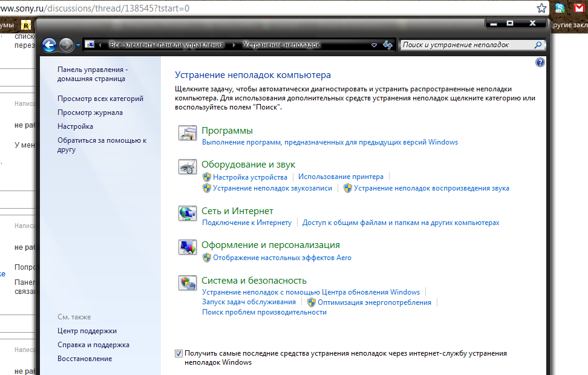Viewport: 588px width, 375px height.
Task: Refresh the address bar with refresh icon
Action: [x=388, y=45]
